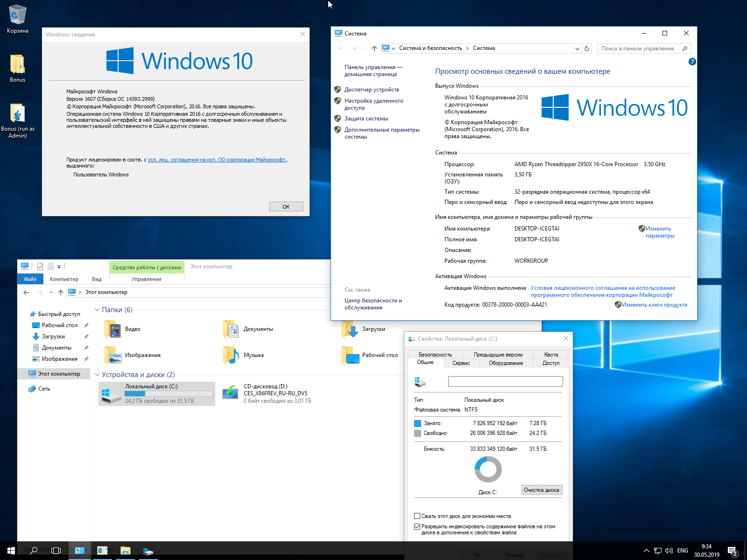
Task: Select Этот компьютер in navigation pane
Action: click(x=54, y=374)
